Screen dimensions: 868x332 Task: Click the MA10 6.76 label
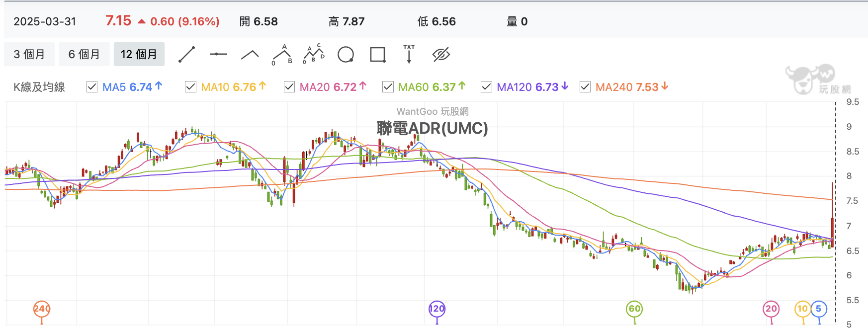(x=234, y=87)
